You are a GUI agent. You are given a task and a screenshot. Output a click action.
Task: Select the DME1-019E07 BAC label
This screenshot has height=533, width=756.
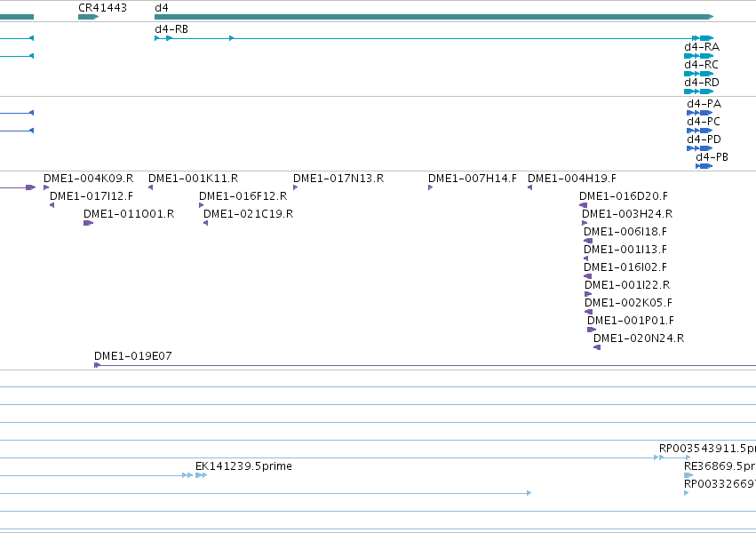tap(132, 356)
